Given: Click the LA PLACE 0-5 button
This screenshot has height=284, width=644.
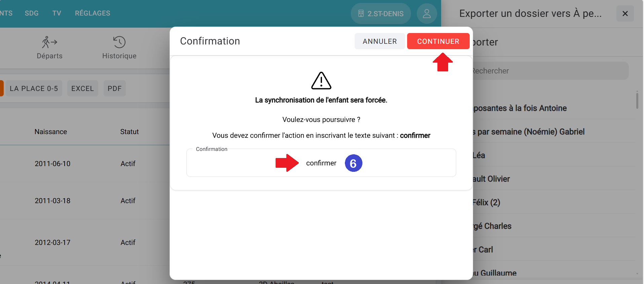Looking at the screenshot, I should point(34,88).
